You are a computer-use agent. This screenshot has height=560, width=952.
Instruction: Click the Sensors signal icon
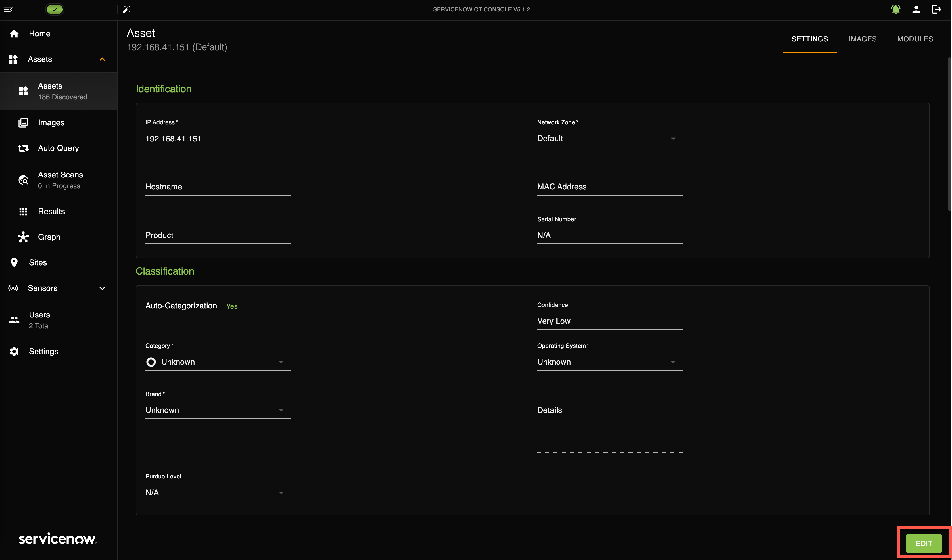click(13, 288)
